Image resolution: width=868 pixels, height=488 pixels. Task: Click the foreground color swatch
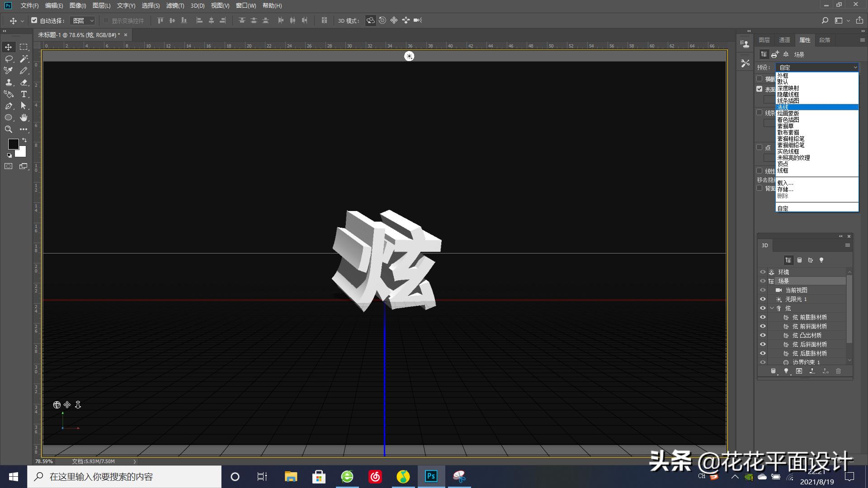[13, 144]
